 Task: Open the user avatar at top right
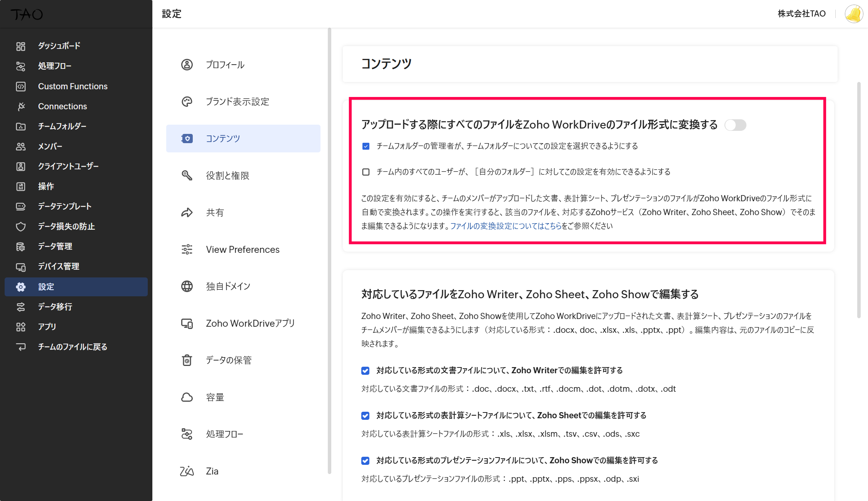tap(854, 14)
